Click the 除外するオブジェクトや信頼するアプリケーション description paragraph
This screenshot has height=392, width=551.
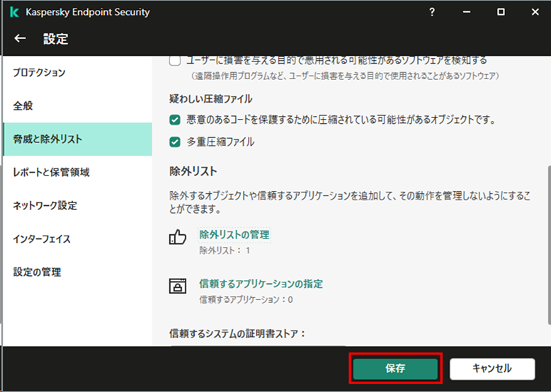click(x=350, y=202)
